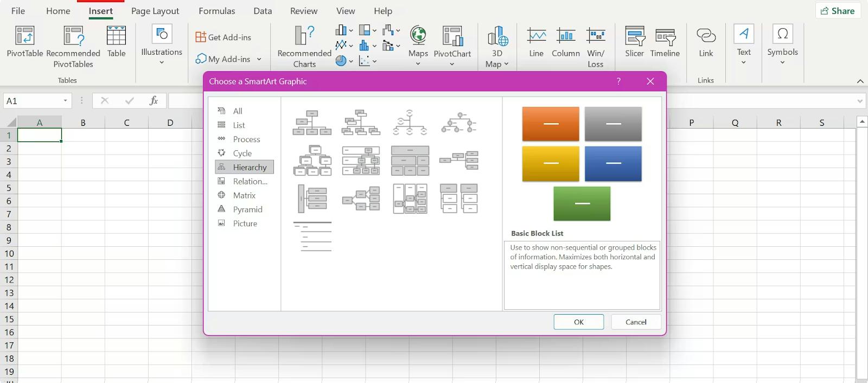This screenshot has height=383, width=868.
Task: Insert a waterfall or stock chart
Action: click(391, 30)
